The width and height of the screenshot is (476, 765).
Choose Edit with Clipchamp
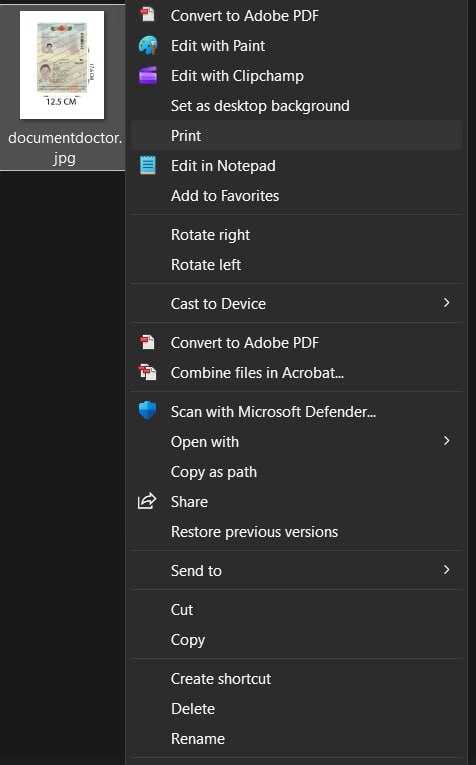tap(297, 76)
